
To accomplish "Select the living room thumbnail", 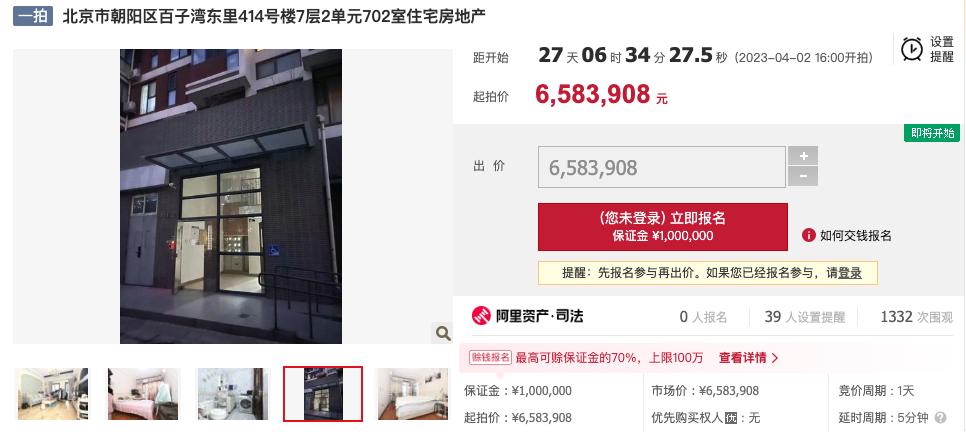I will tap(53, 394).
